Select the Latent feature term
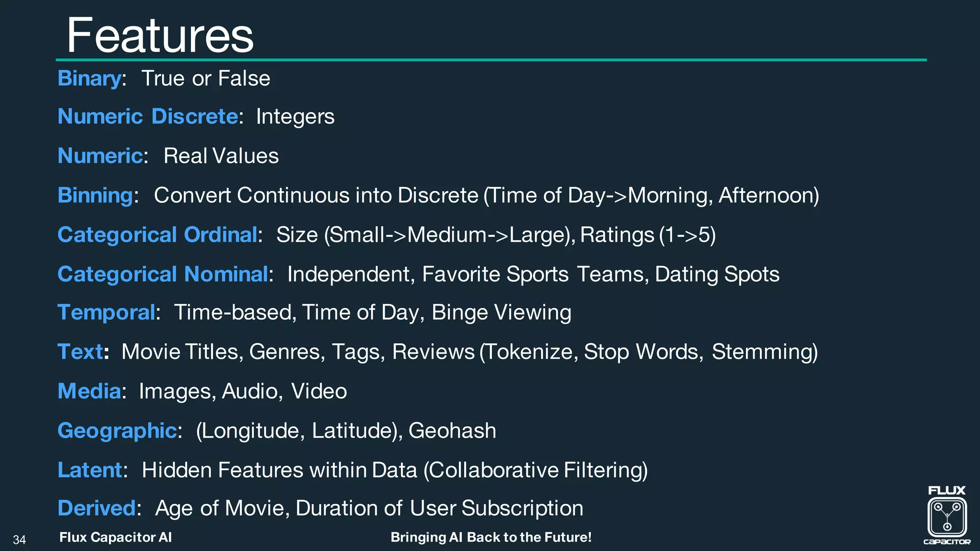 click(x=90, y=470)
